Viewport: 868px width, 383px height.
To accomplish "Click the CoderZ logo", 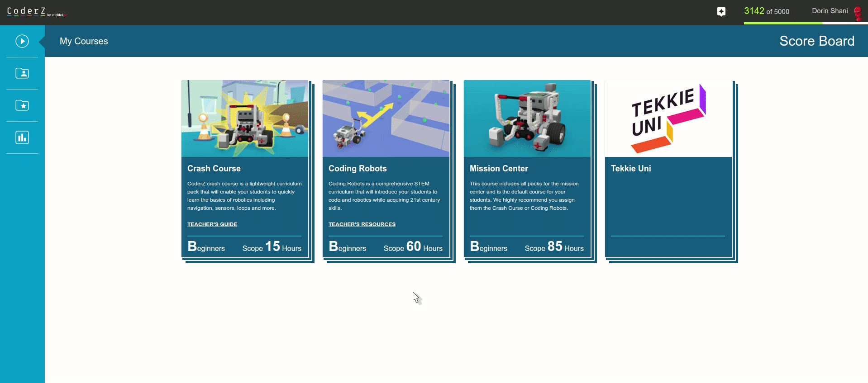I will tap(27, 11).
